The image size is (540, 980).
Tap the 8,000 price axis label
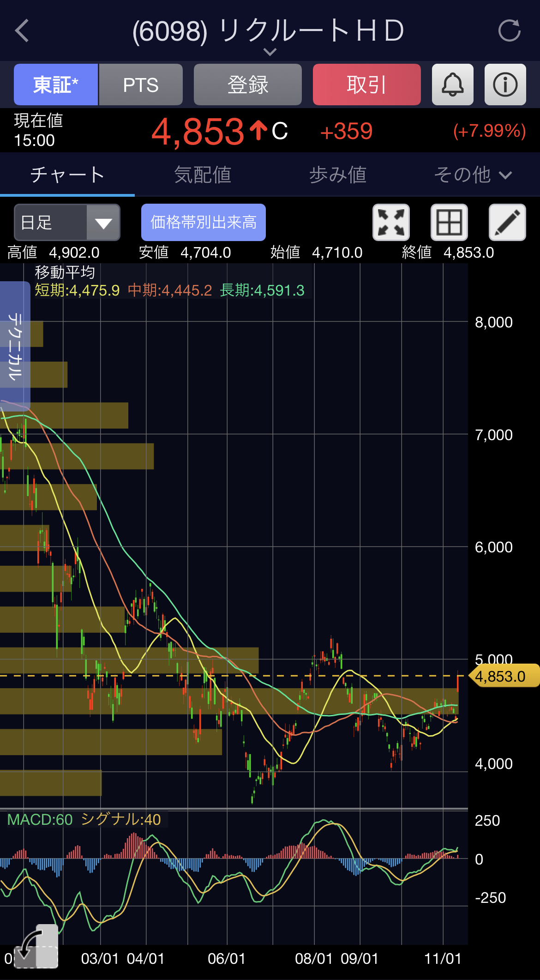[494, 322]
